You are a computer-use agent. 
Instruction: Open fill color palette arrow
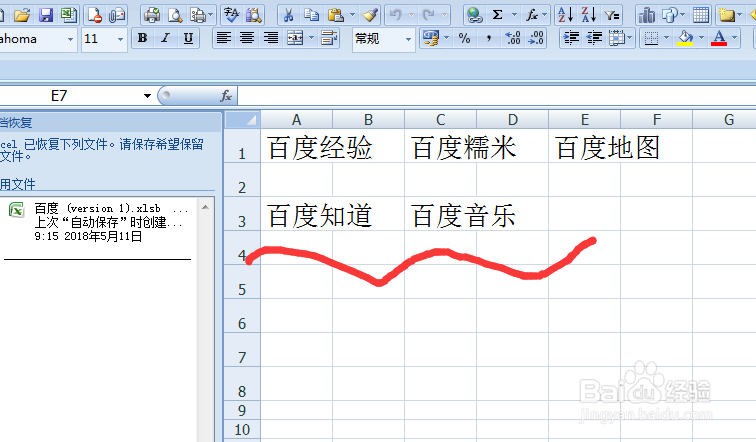[701, 38]
